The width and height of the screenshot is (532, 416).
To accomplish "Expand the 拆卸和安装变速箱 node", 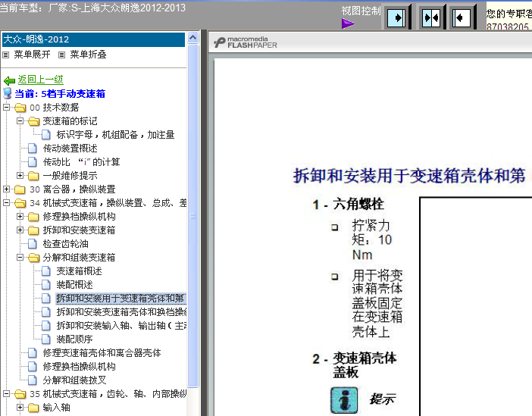I will (x=20, y=230).
